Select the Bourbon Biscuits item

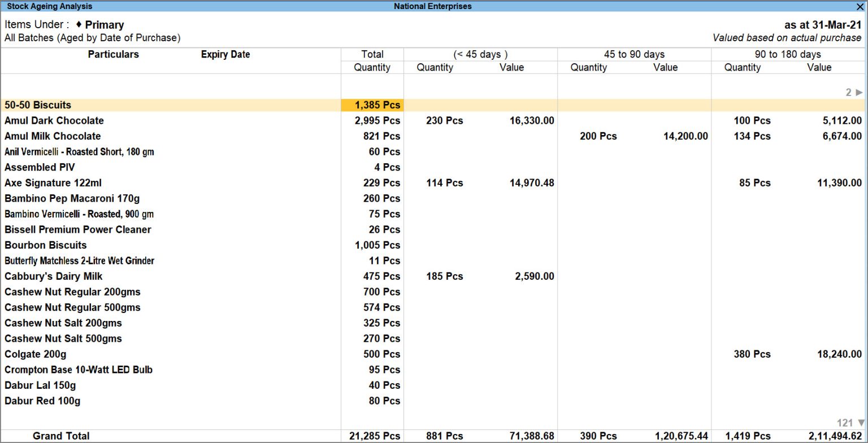[x=45, y=245]
